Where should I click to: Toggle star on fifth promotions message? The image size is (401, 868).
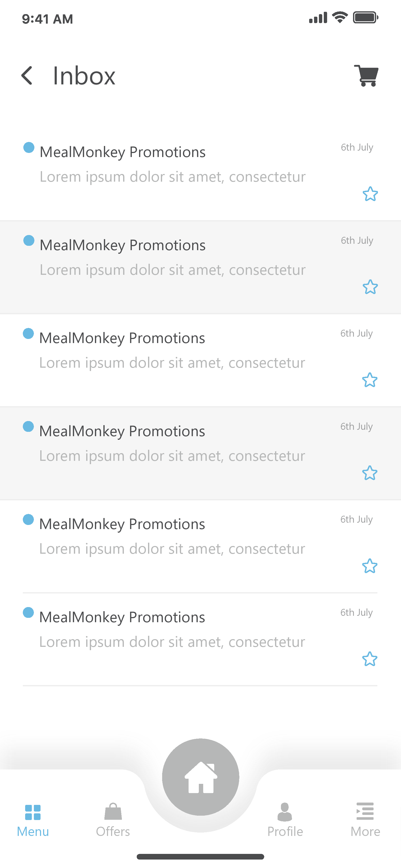click(x=370, y=566)
